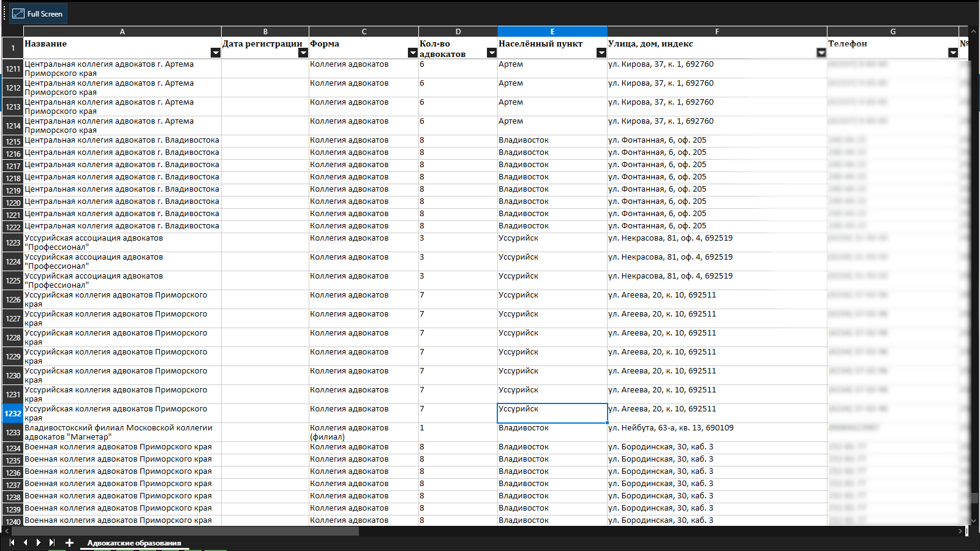
Task: Jump to the first sheet with navigation arrow
Action: pyautogui.click(x=12, y=542)
